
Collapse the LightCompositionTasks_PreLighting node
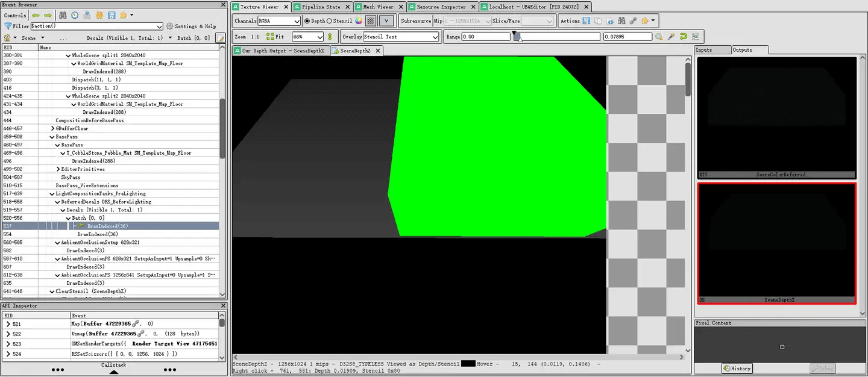click(52, 193)
